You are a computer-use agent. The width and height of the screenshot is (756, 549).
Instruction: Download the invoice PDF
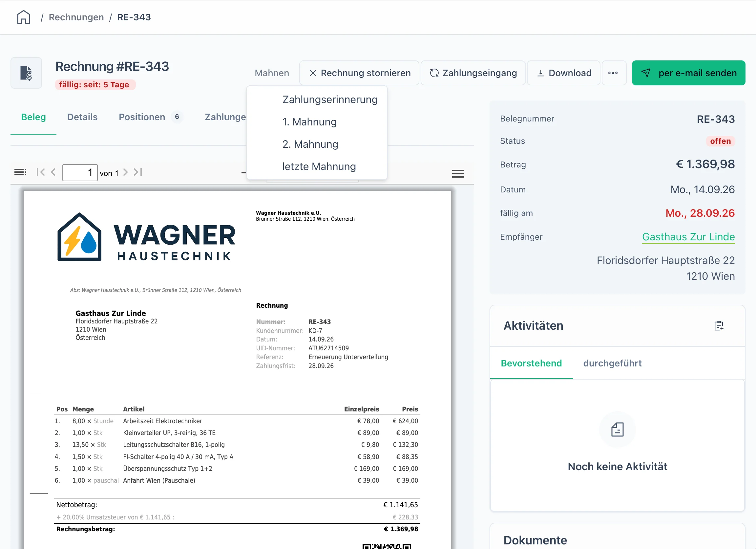click(564, 73)
